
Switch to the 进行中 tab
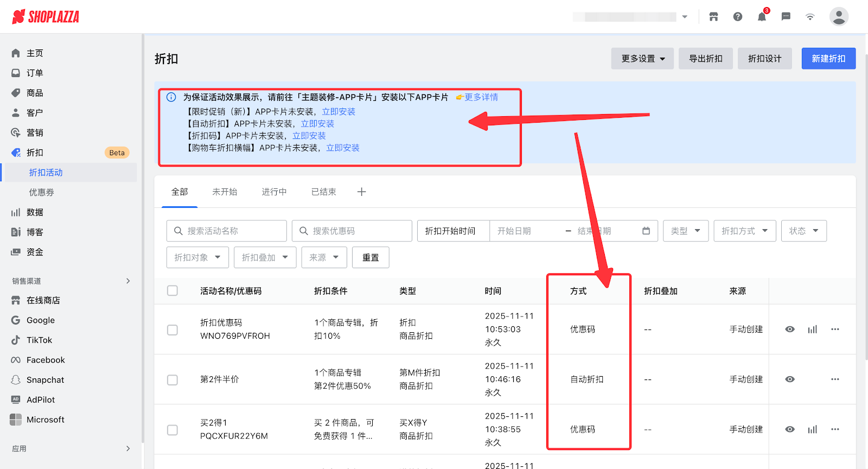pos(274,192)
